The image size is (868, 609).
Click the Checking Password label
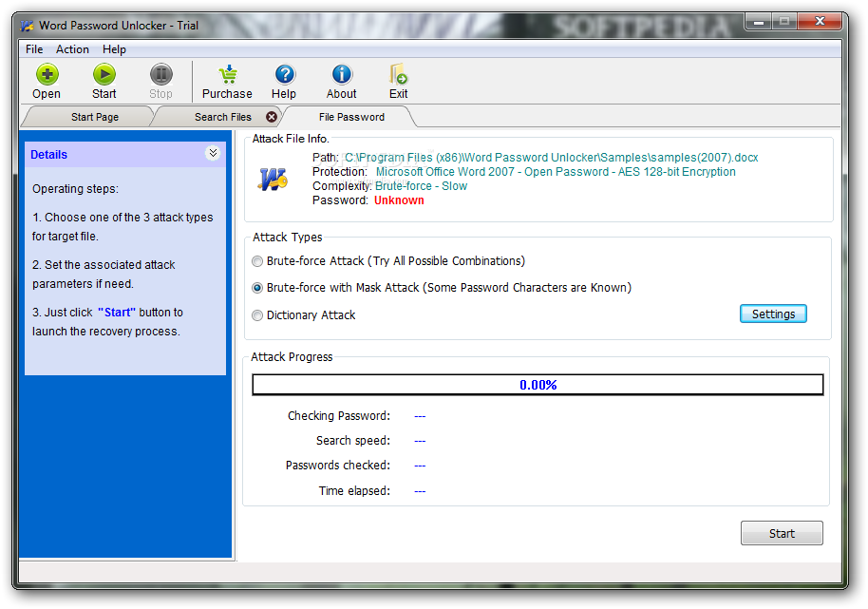point(339,416)
